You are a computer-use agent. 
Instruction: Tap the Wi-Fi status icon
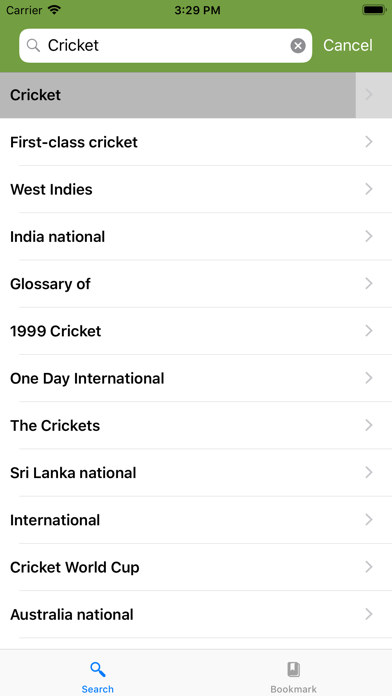click(x=55, y=10)
